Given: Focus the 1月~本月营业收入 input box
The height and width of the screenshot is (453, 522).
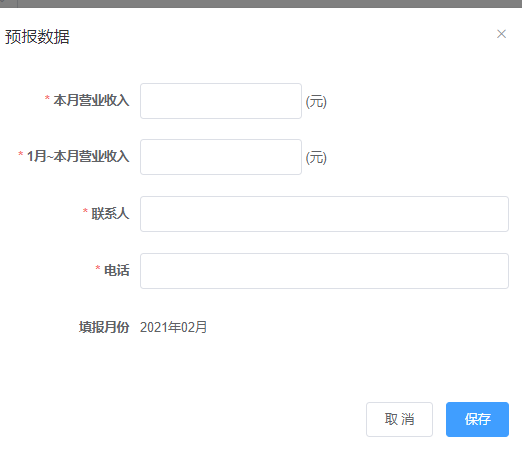Looking at the screenshot, I should click(221, 157).
